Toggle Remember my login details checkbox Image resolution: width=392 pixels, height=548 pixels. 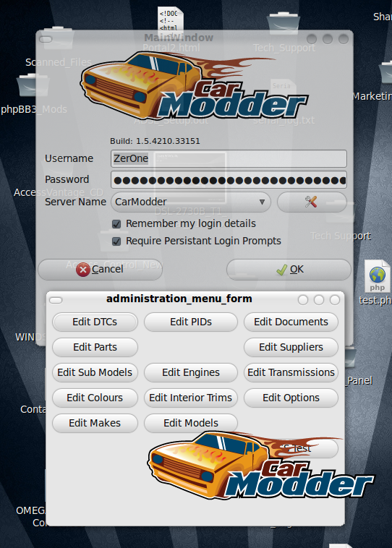click(x=116, y=224)
